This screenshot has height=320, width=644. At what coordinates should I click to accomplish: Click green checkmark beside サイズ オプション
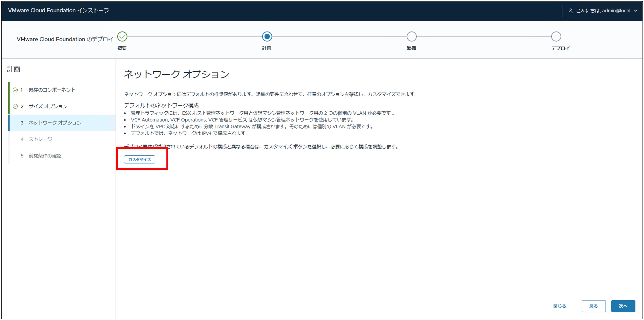pos(15,106)
